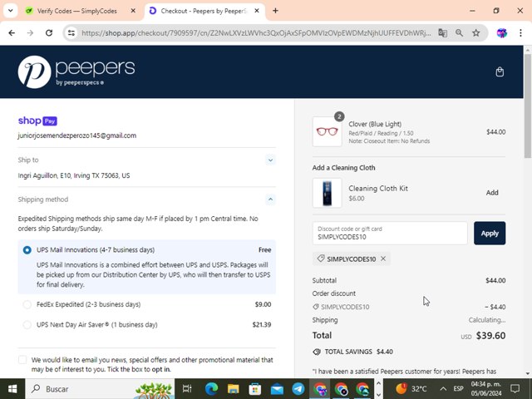532x399 pixels.
Task: Click the browser address bar URL
Action: 256,33
